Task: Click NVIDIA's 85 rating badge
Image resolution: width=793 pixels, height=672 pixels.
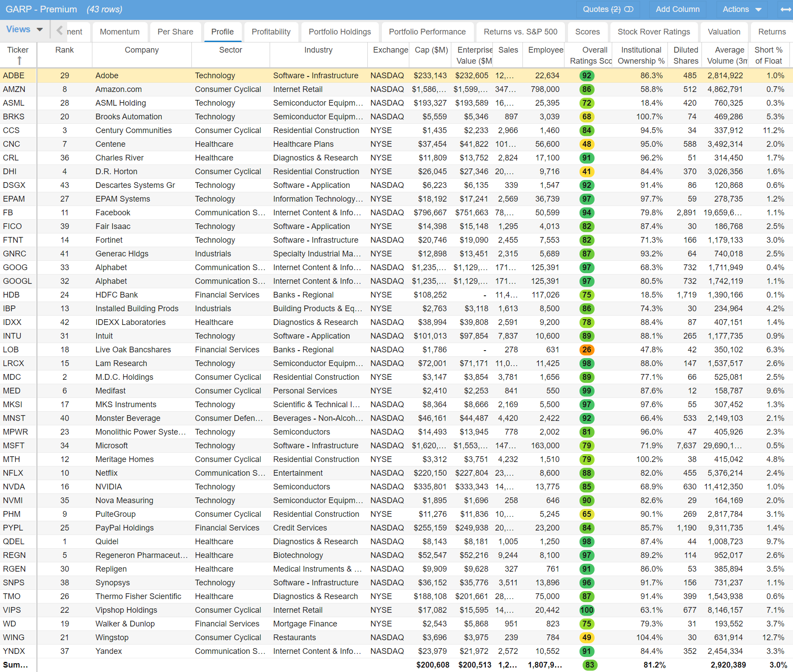Action: click(587, 487)
